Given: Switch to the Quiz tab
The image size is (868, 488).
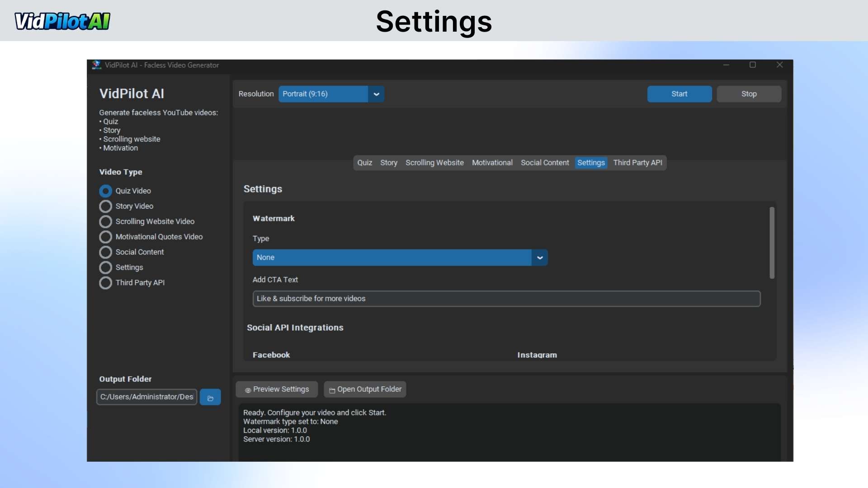Looking at the screenshot, I should pyautogui.click(x=364, y=163).
